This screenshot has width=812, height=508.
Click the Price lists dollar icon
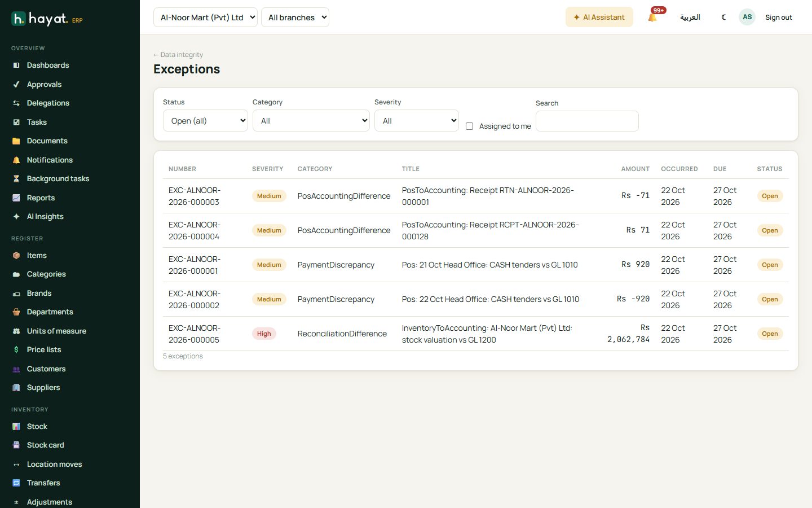pyautogui.click(x=16, y=350)
